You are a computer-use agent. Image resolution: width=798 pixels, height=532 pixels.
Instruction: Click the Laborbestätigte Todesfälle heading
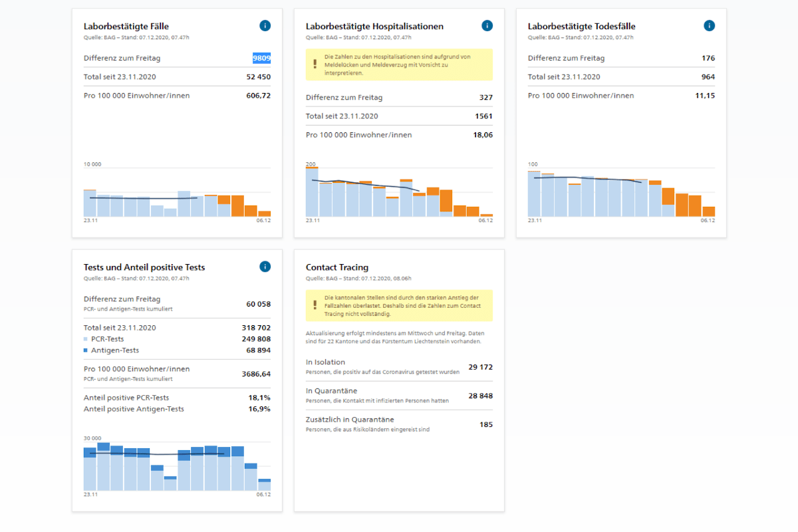(x=582, y=27)
